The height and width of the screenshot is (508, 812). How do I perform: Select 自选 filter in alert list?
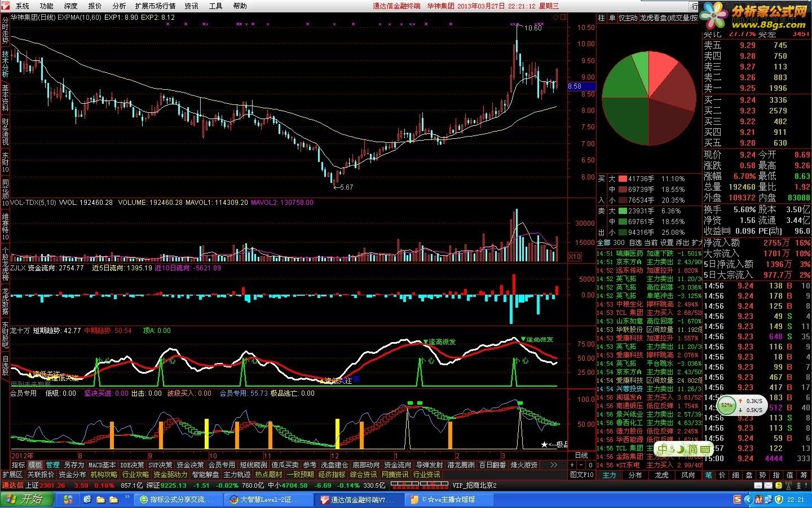click(636, 243)
